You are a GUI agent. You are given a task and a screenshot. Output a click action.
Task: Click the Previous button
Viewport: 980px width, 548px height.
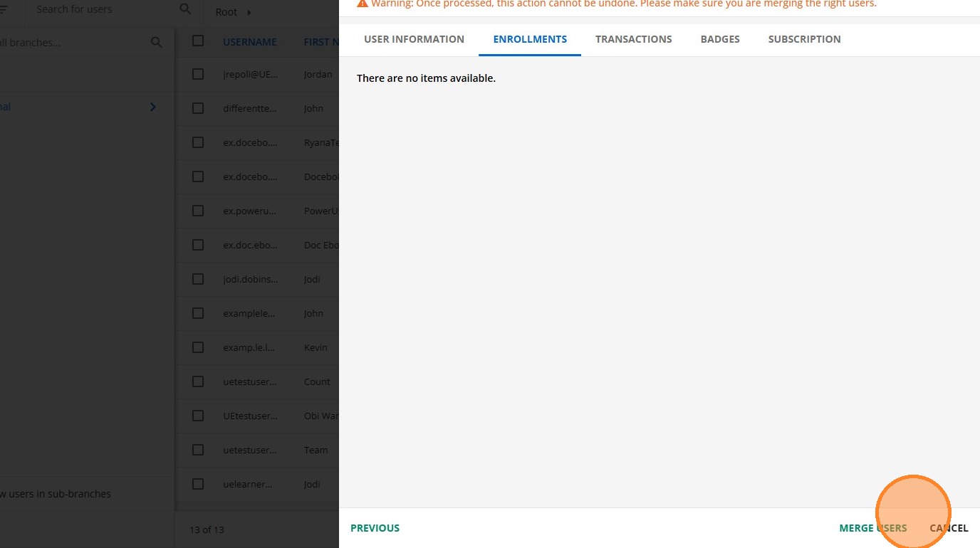point(375,528)
